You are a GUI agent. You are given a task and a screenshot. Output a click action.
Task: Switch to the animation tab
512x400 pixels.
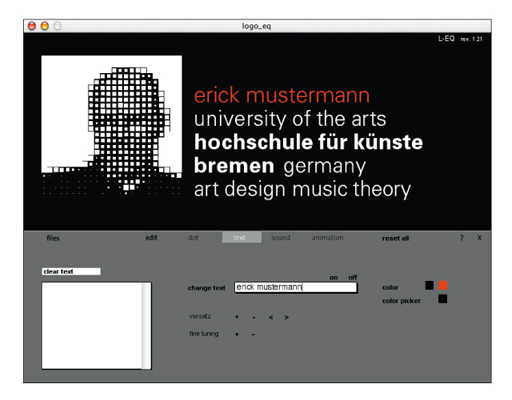pos(328,238)
